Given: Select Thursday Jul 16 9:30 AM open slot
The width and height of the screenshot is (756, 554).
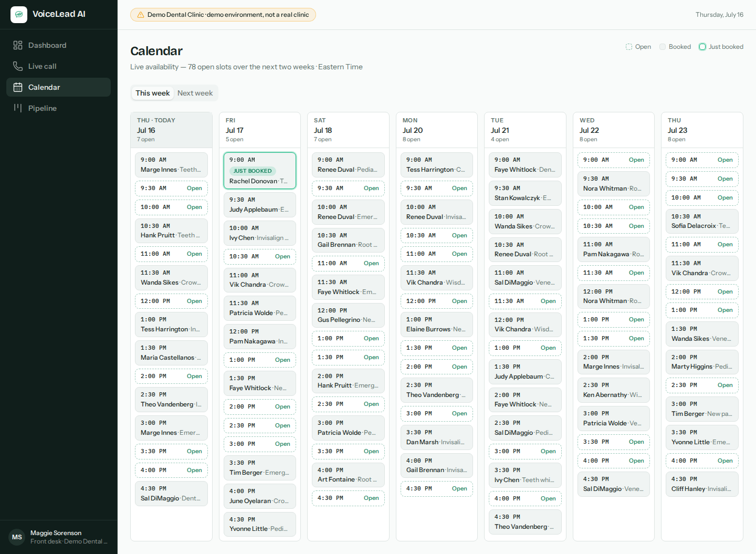Looking at the screenshot, I should pyautogui.click(x=171, y=189).
